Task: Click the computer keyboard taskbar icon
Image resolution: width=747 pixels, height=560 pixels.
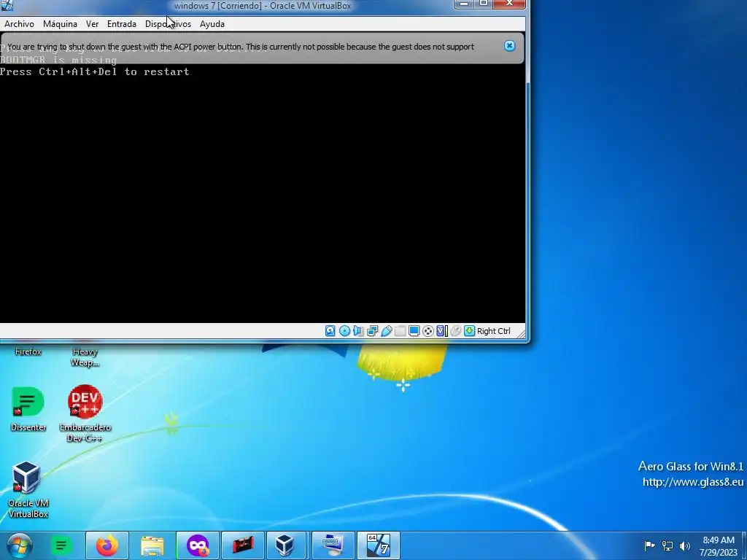Action: click(x=333, y=545)
